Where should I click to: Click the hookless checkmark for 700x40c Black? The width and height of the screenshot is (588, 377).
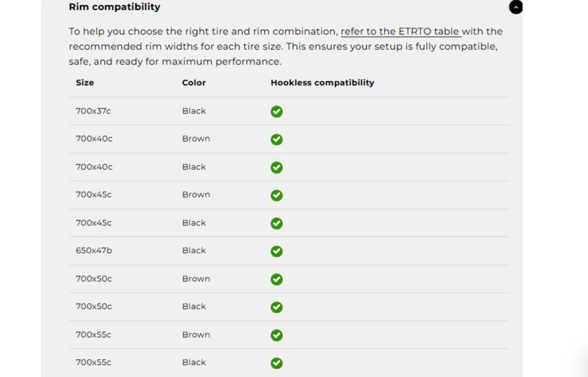point(277,167)
